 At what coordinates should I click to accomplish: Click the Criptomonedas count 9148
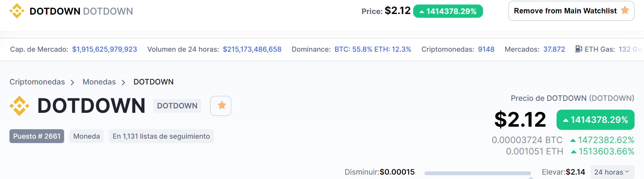pos(486,49)
